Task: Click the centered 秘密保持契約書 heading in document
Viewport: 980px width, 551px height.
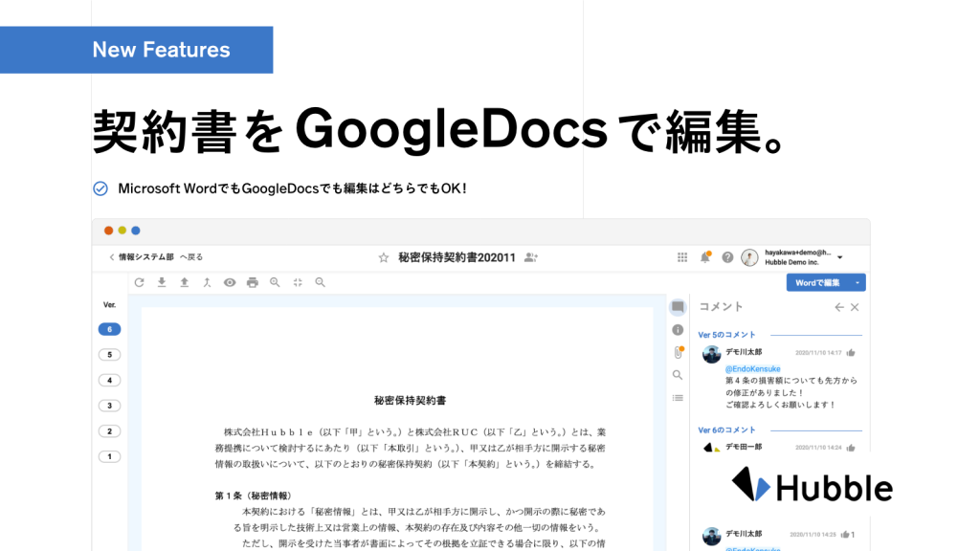Action: coord(410,401)
